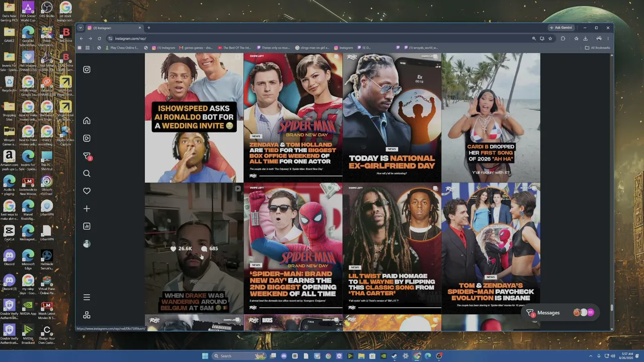Open the 2nd biggest opening weekend post

tap(293, 248)
